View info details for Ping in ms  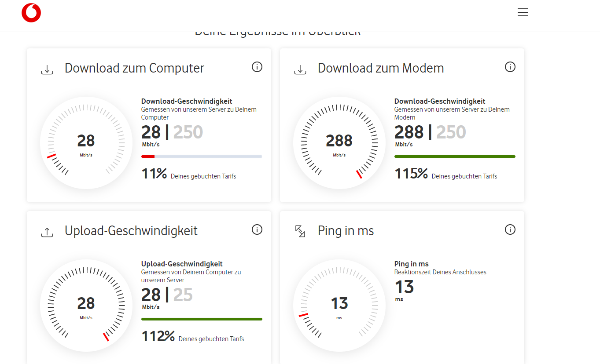coord(510,229)
